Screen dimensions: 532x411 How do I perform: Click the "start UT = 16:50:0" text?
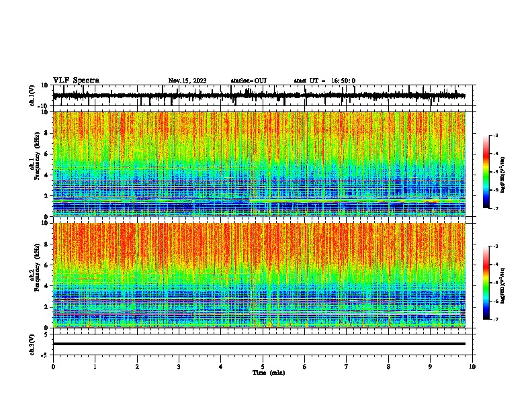coord(324,81)
